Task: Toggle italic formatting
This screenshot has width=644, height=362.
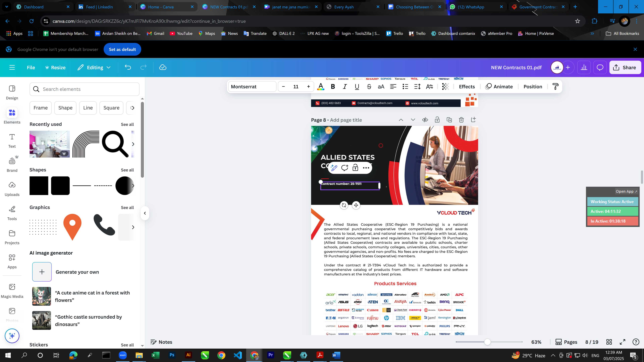Action: point(345,87)
